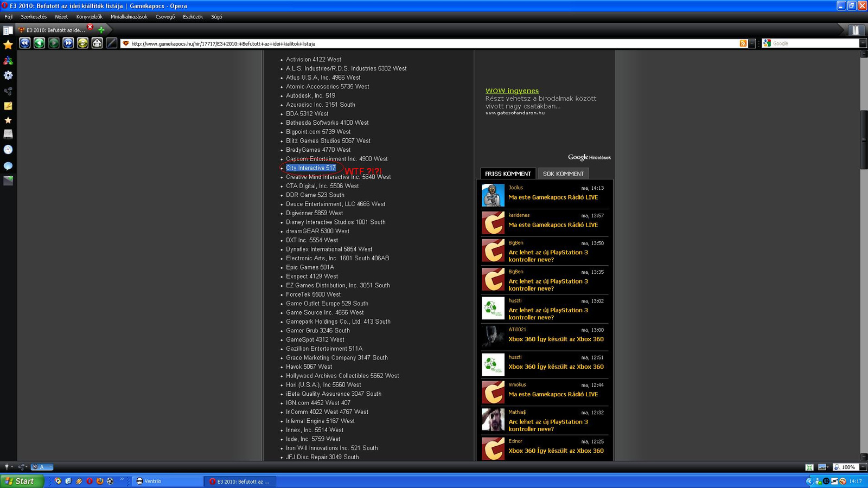868x488 pixels.
Task: Open the Widgets gear panel
Action: [8, 75]
